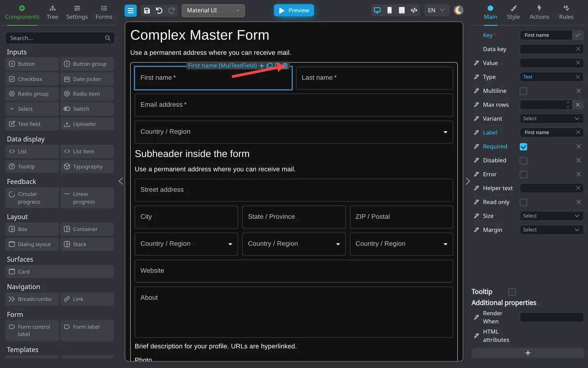Switch to mobile phone view icon

390,10
